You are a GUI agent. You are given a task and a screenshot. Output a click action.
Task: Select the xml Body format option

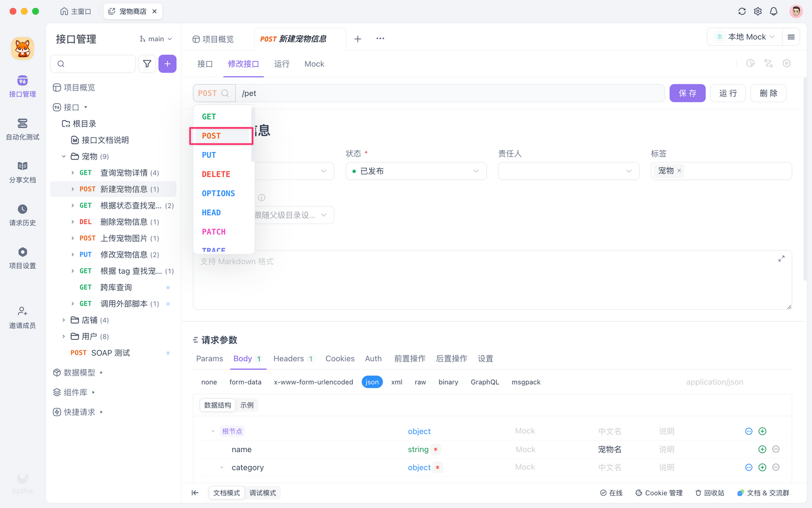[x=396, y=382]
